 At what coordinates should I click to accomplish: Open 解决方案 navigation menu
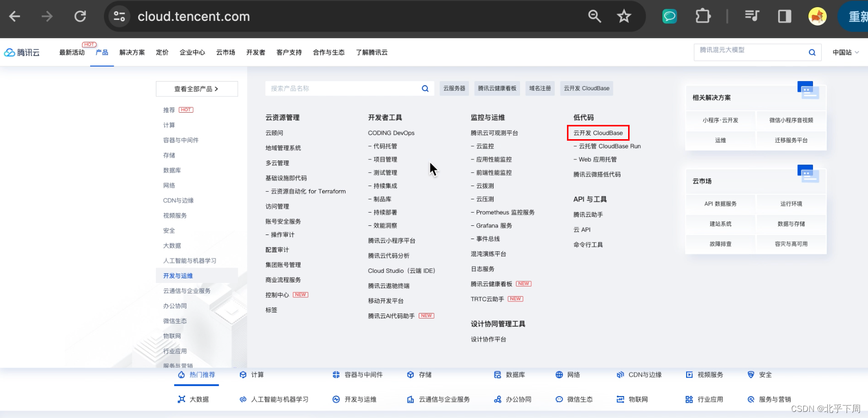132,53
